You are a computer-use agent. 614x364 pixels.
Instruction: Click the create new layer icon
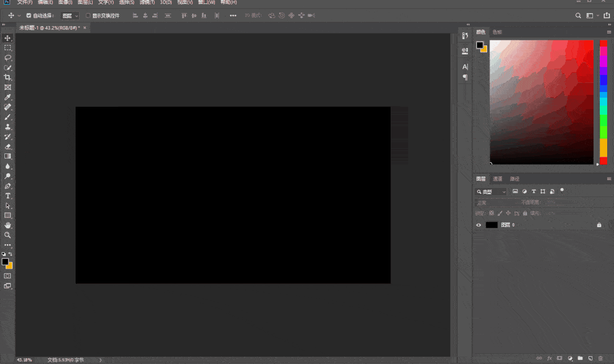(x=590, y=358)
